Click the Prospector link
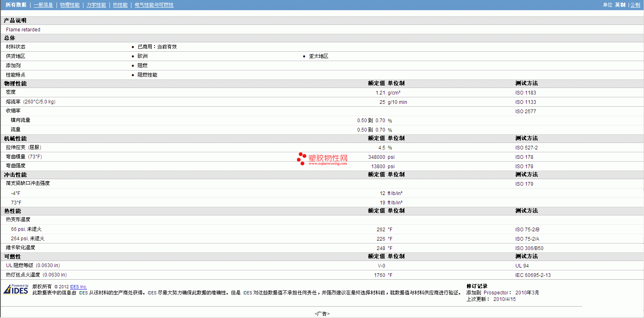Viewport: 644px width, 318px height. [x=496, y=292]
